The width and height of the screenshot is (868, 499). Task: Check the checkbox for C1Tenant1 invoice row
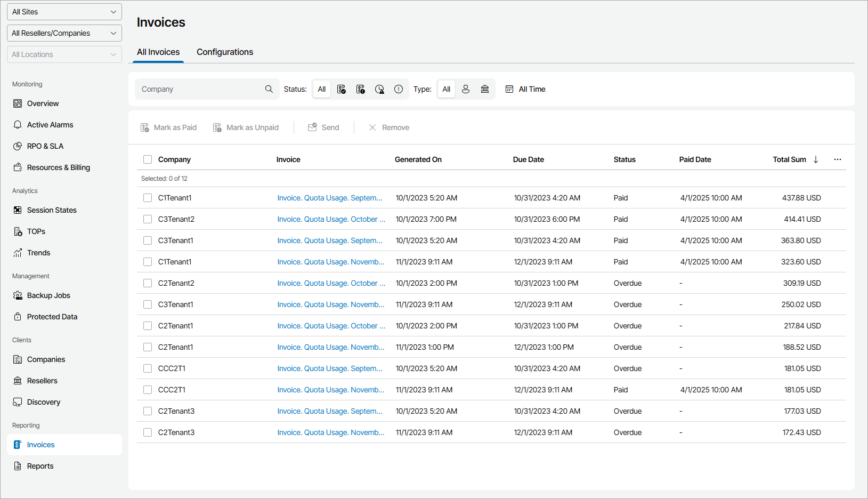[x=148, y=198]
